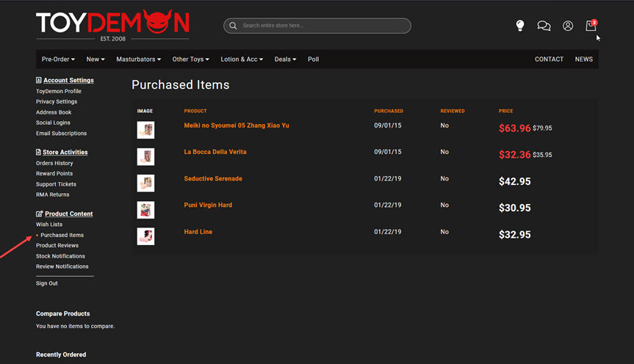This screenshot has width=634, height=364.
Task: Click the Recently Ordered heading
Action: tap(61, 354)
